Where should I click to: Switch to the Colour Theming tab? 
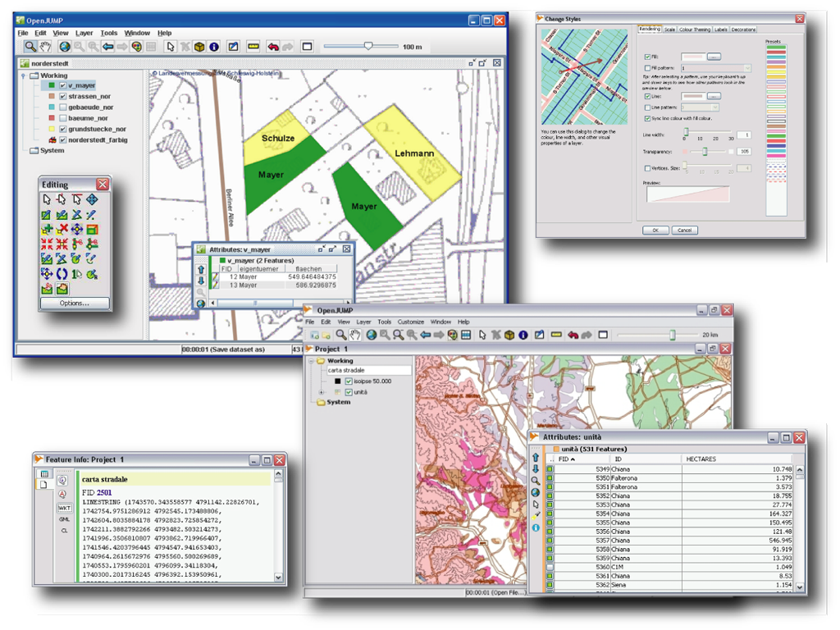[695, 30]
